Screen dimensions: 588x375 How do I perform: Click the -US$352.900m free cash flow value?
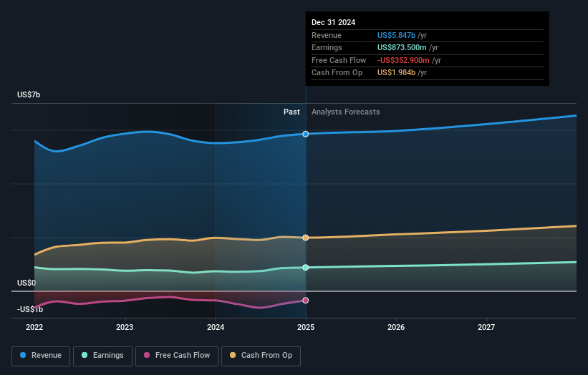click(x=403, y=60)
